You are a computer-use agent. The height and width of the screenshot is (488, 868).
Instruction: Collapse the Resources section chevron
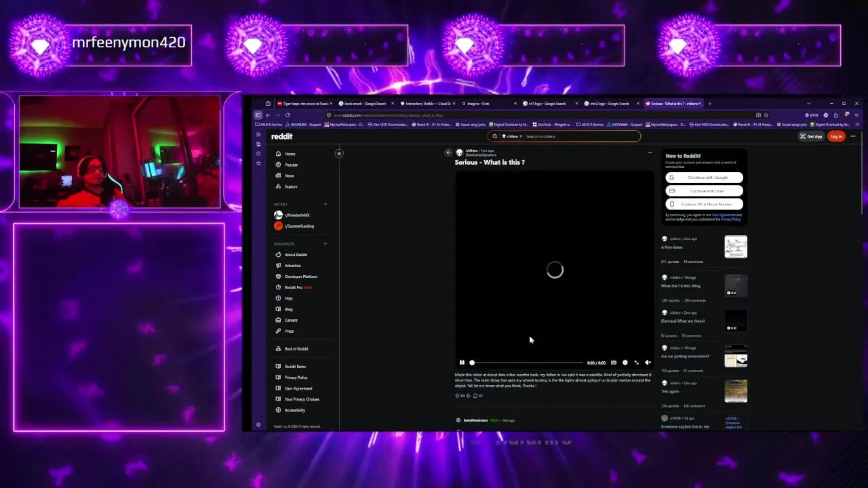pyautogui.click(x=325, y=244)
